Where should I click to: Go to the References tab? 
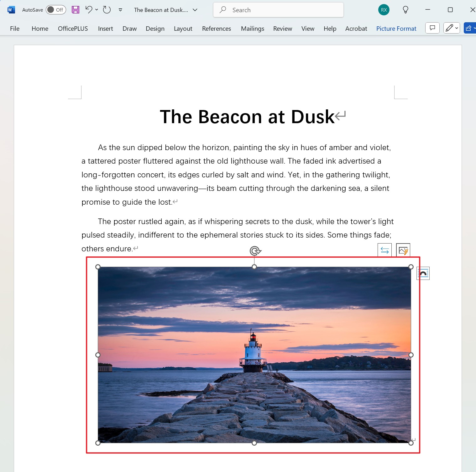click(x=217, y=29)
